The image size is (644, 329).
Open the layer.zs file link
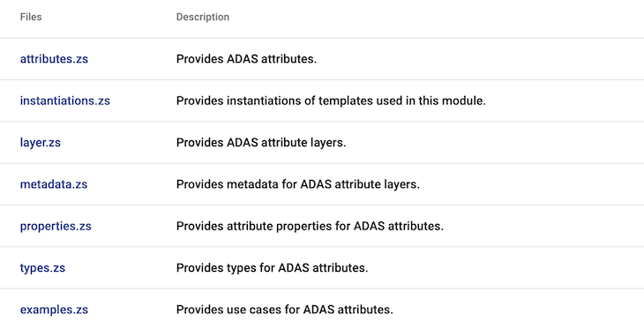[x=41, y=143]
